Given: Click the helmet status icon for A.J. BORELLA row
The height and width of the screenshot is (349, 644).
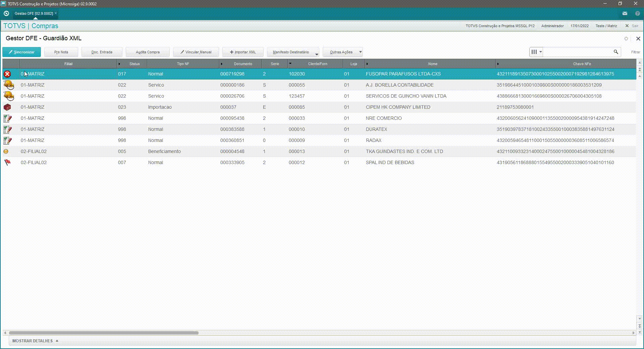Looking at the screenshot, I should coord(9,85).
